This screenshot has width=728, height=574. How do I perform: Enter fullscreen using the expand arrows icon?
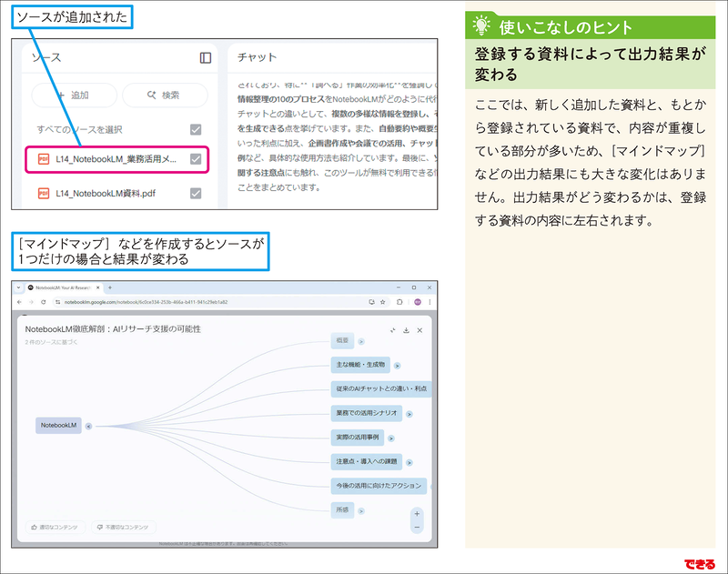(x=392, y=330)
